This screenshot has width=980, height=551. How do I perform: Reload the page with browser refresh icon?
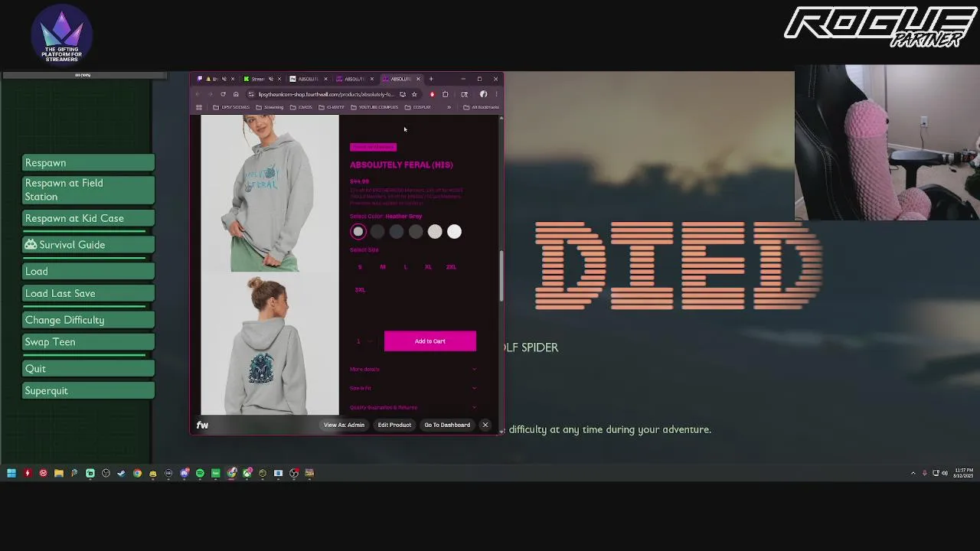tap(223, 94)
